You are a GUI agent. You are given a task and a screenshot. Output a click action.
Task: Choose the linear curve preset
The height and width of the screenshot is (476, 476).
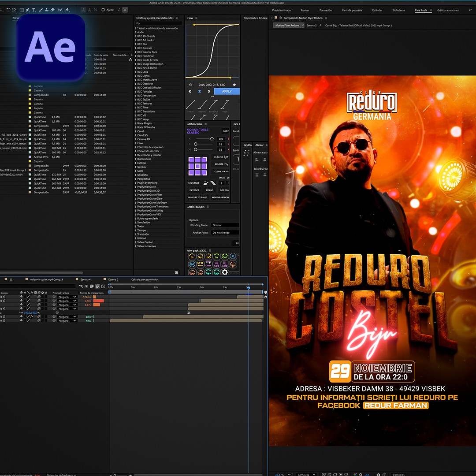(190, 105)
